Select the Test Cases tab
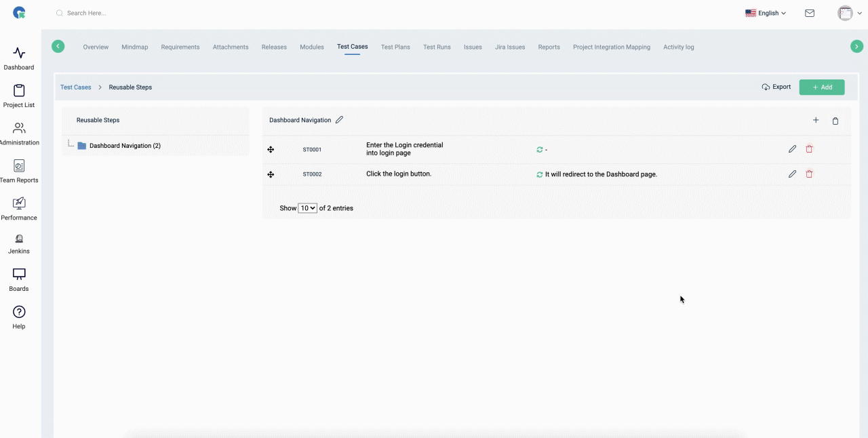The image size is (868, 438). coord(353,47)
